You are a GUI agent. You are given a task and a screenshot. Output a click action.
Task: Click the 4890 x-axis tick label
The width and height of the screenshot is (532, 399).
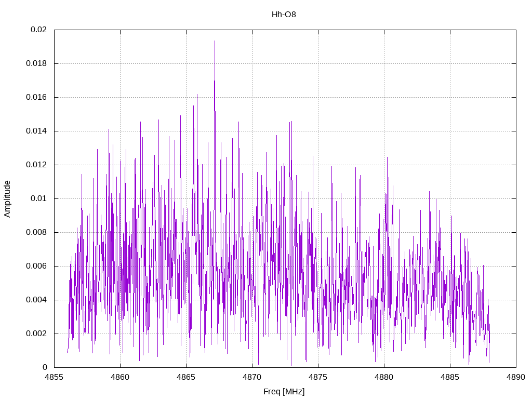516,377
